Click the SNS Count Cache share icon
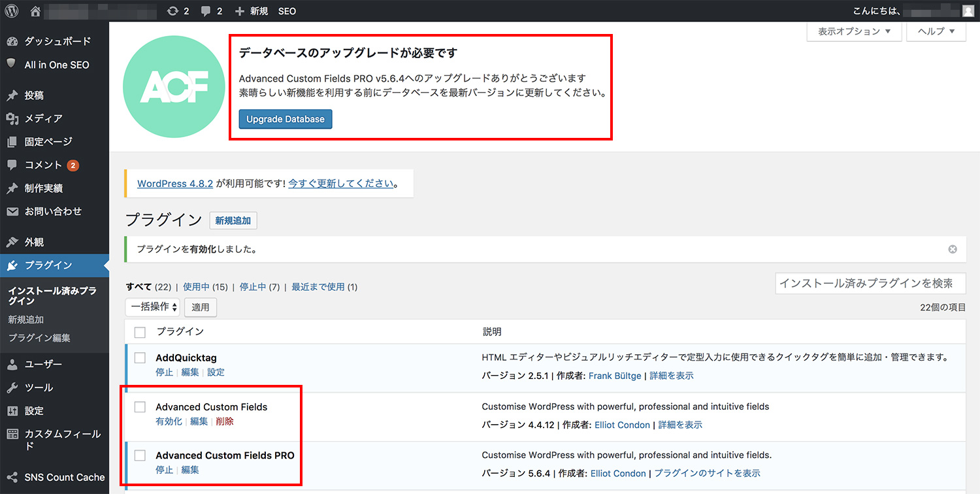The image size is (980, 494). [x=12, y=477]
